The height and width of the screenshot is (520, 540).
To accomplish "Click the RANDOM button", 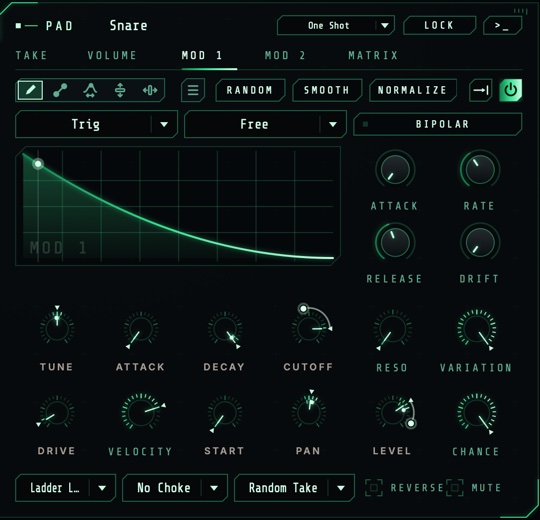I will (x=250, y=90).
